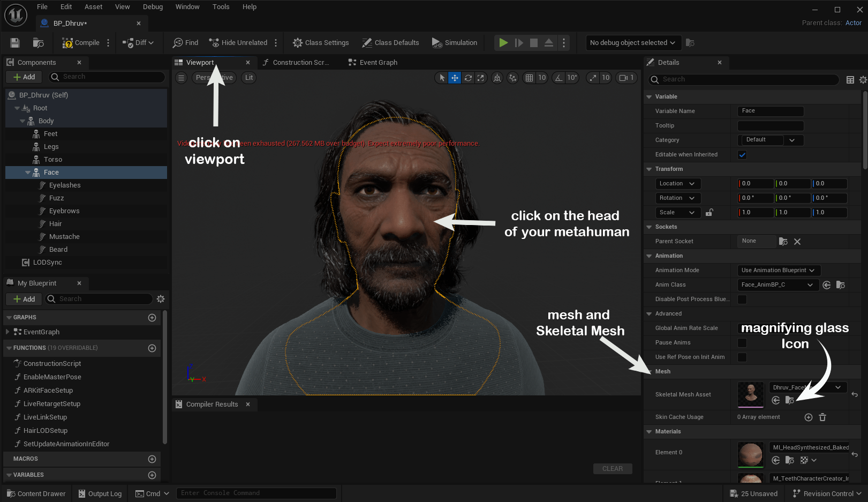Save the blueprint with the floppy disk icon

[x=15, y=43]
